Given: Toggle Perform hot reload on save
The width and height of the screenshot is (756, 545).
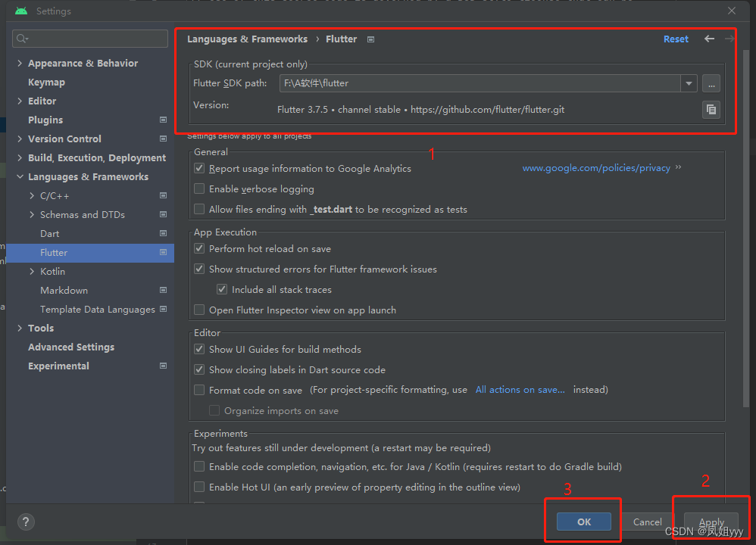Looking at the screenshot, I should pos(199,248).
